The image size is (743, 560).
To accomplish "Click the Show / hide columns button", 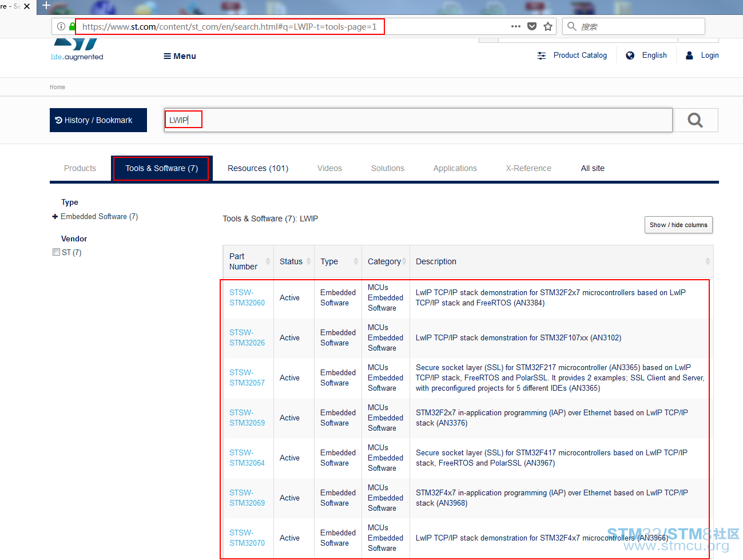I will (x=678, y=225).
